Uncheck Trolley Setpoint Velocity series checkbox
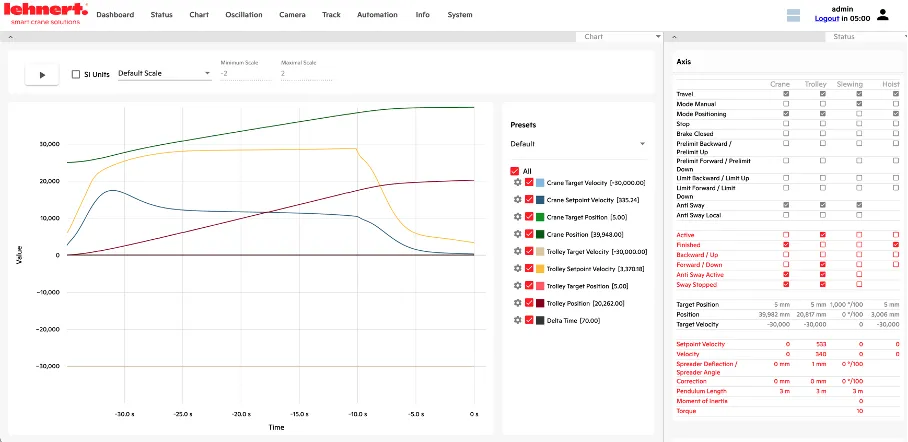The image size is (908, 442). pos(529,268)
